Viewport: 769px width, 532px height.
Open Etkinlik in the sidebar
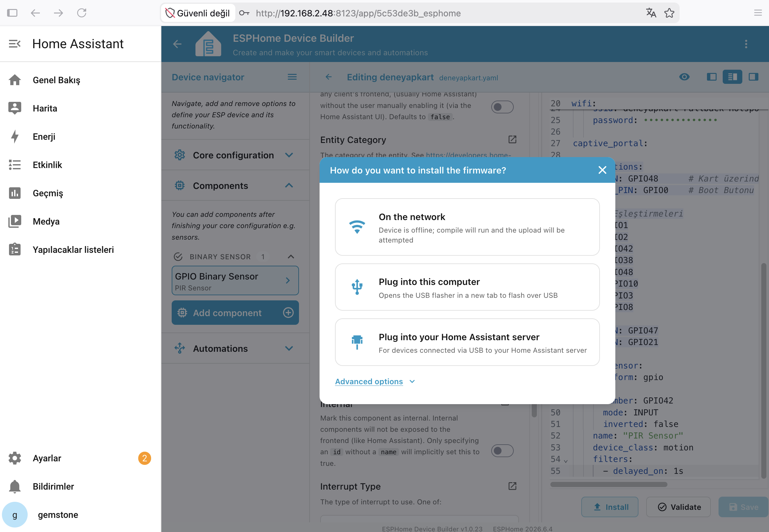pos(80,165)
